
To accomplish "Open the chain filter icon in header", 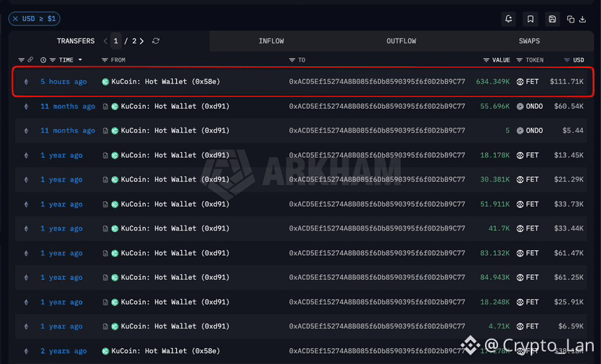I will 22,59.
